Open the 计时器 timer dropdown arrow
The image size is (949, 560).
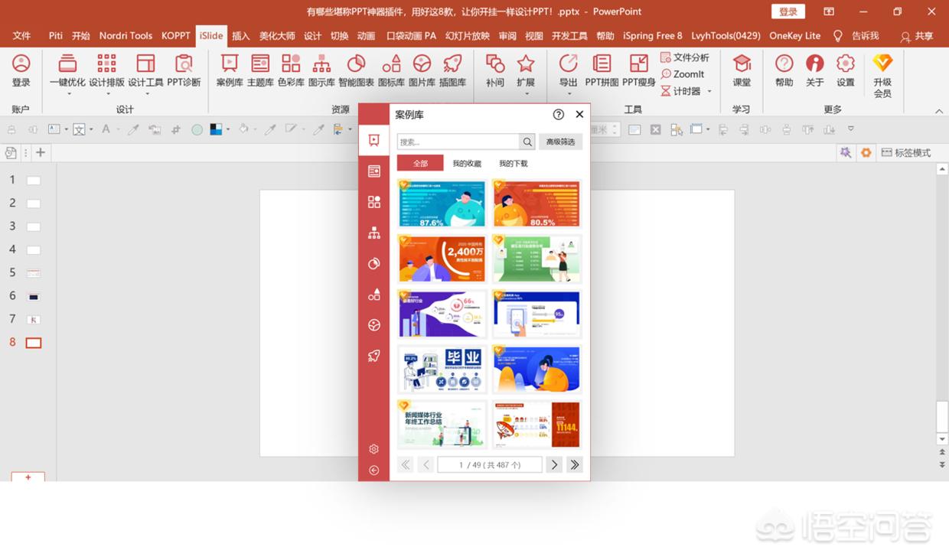click(x=709, y=91)
